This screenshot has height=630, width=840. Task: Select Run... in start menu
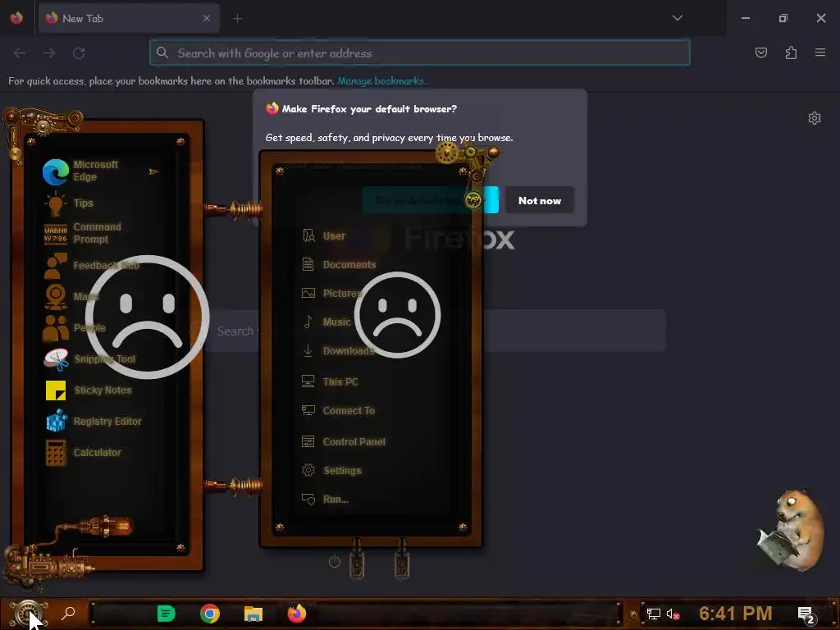[325, 500]
